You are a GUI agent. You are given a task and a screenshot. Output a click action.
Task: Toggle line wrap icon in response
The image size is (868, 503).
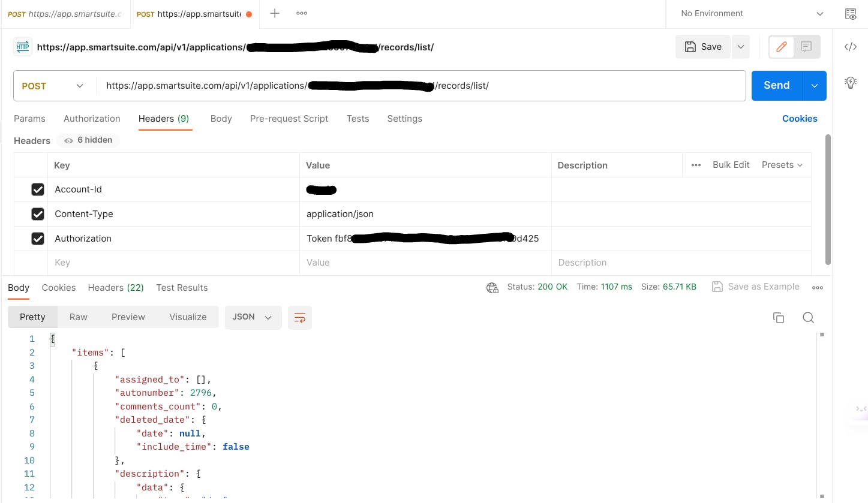pos(300,317)
